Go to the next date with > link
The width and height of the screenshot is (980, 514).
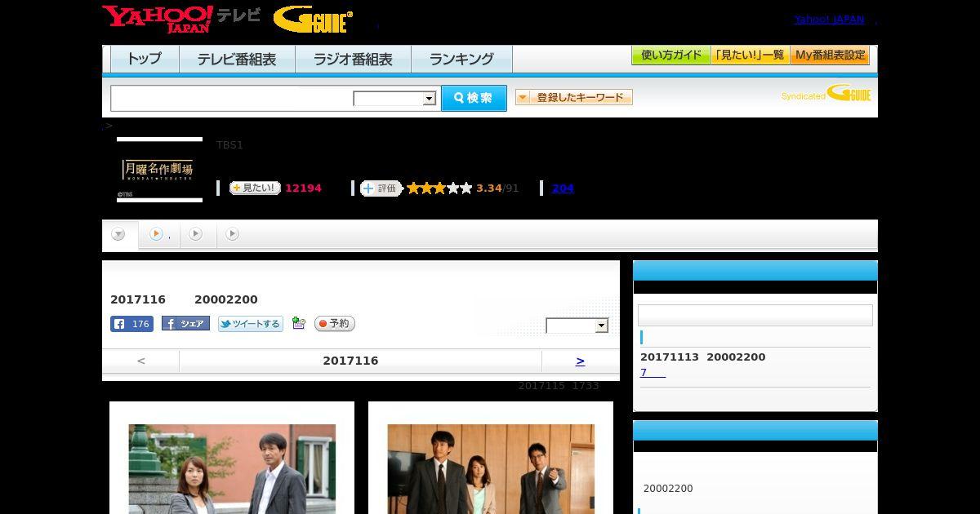point(580,361)
